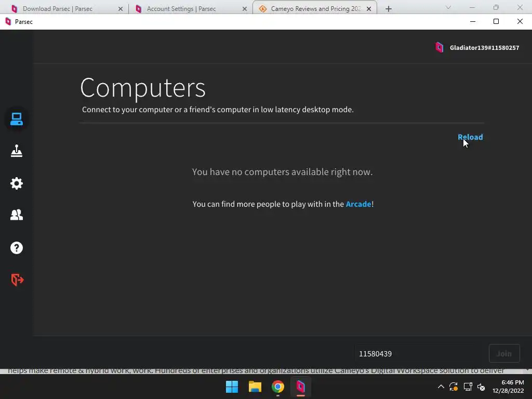Minimize the Parsec window

(x=473, y=22)
